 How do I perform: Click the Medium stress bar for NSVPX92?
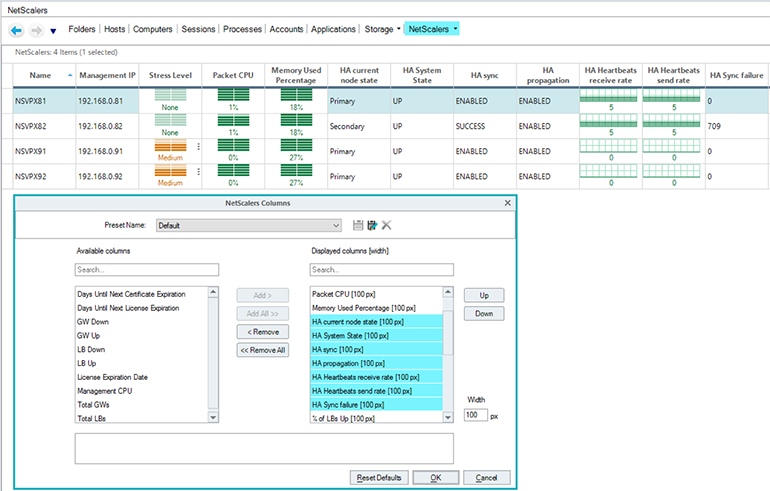(x=170, y=170)
